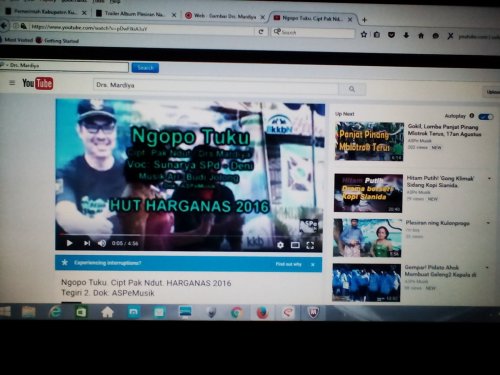The width and height of the screenshot is (500, 375).
Task: Enter fullscreen on the video player
Action: point(310,246)
